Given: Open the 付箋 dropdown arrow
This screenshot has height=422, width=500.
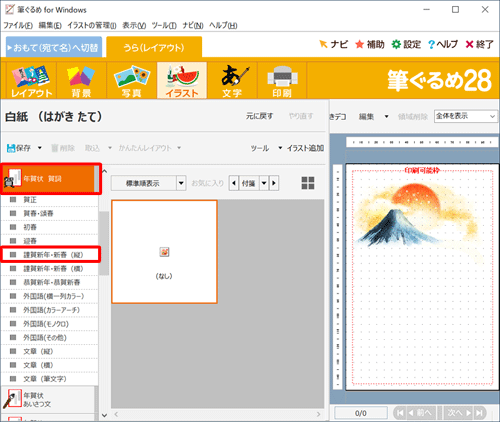Looking at the screenshot, I should click(264, 183).
